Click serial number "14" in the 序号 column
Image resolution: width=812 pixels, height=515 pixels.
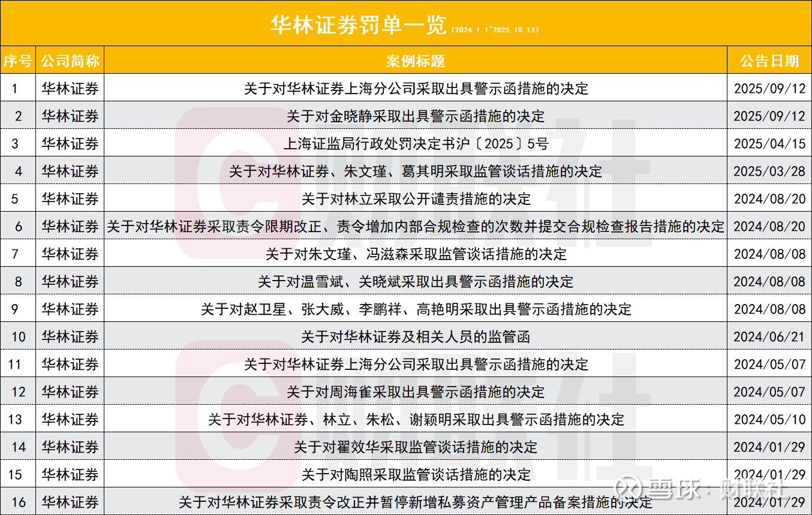pyautogui.click(x=19, y=447)
